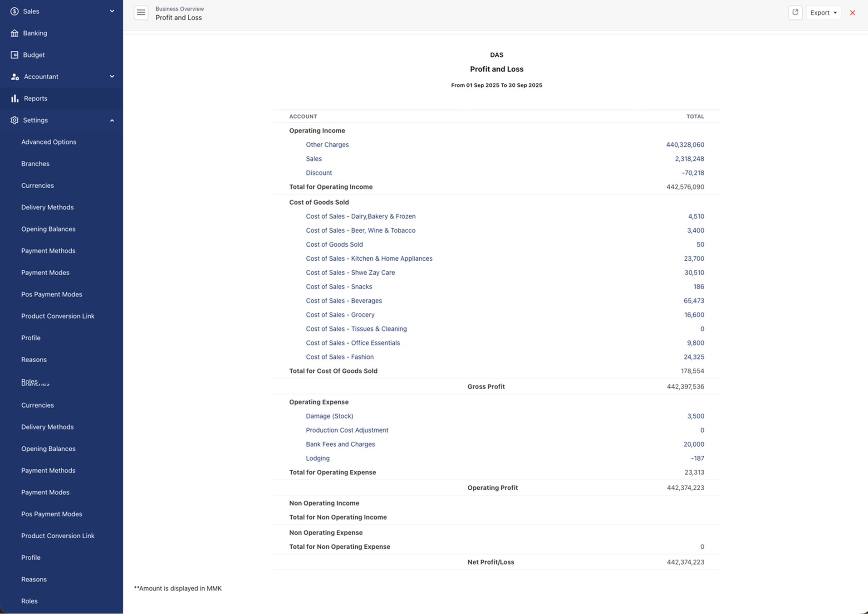Collapse the Settings section chevron

point(112,120)
